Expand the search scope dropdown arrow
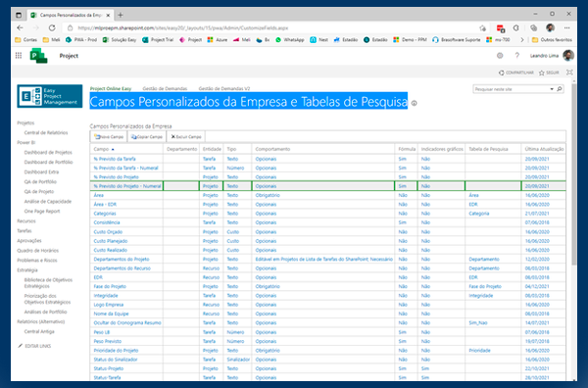This screenshot has width=588, height=388. 552,89
